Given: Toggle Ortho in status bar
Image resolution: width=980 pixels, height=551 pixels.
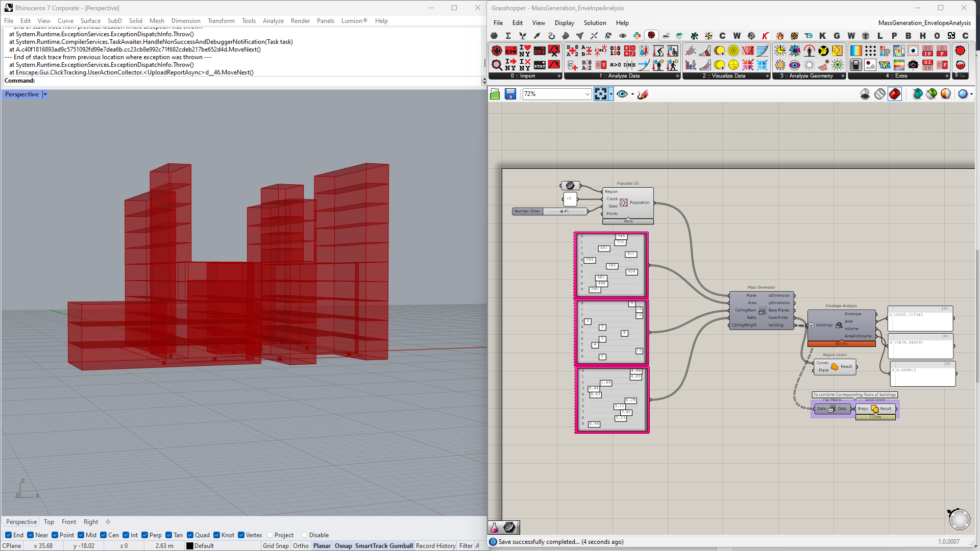Looking at the screenshot, I should click(301, 546).
